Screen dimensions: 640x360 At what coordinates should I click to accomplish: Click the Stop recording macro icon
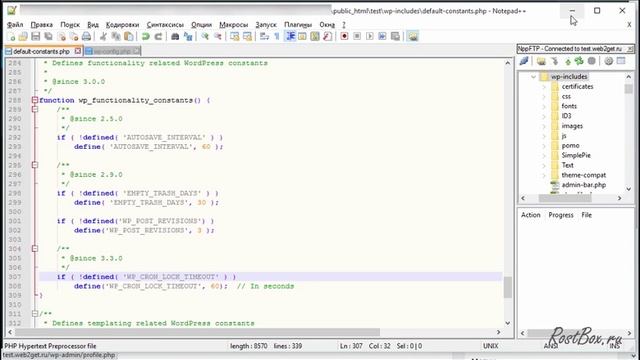[357, 37]
